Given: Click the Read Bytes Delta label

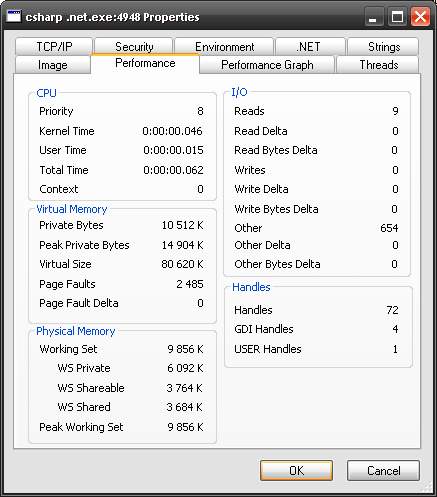Looking at the screenshot, I should 276,150.
